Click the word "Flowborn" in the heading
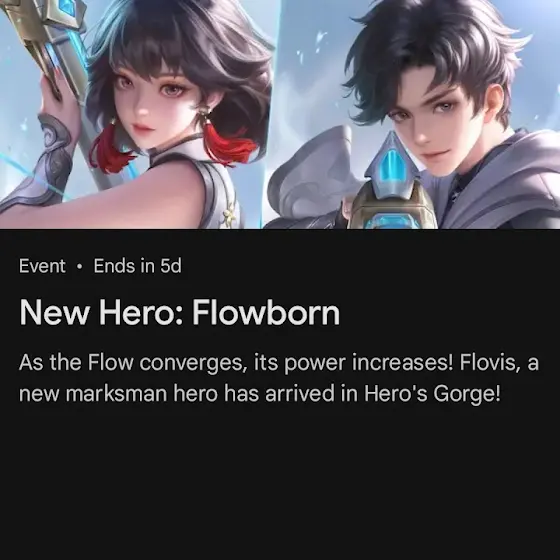560x560 pixels. point(266,312)
